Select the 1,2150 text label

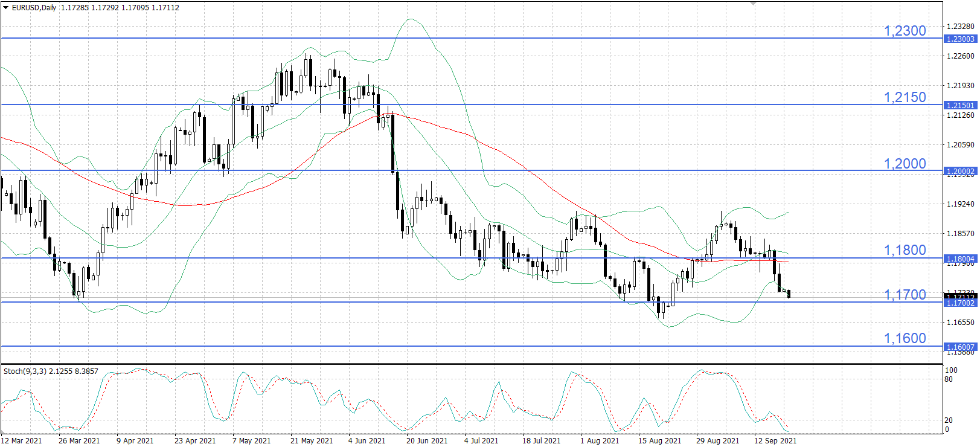(905, 97)
